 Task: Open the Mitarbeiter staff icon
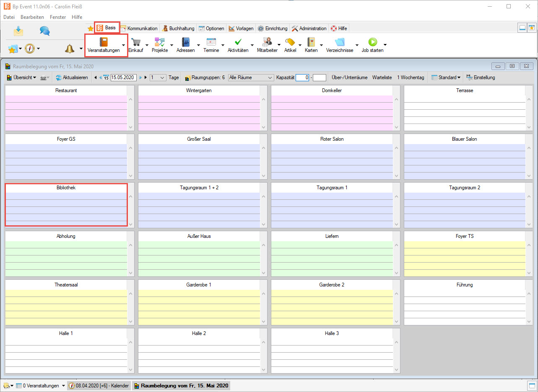pos(267,42)
